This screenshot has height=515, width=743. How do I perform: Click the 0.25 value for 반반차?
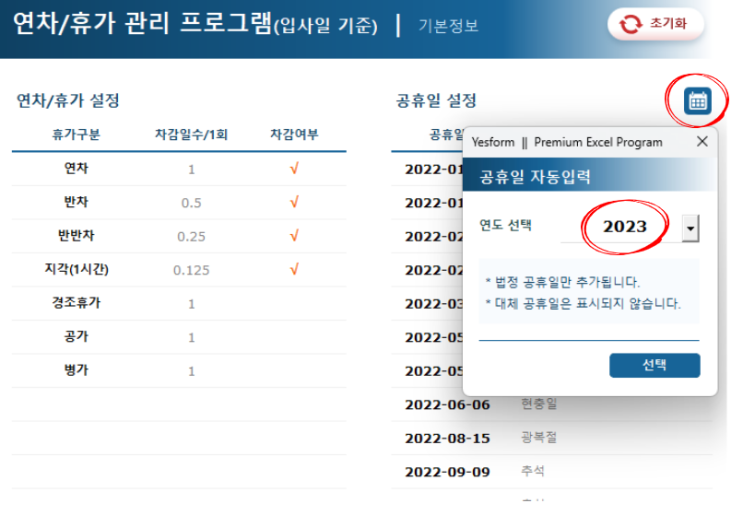(x=191, y=237)
